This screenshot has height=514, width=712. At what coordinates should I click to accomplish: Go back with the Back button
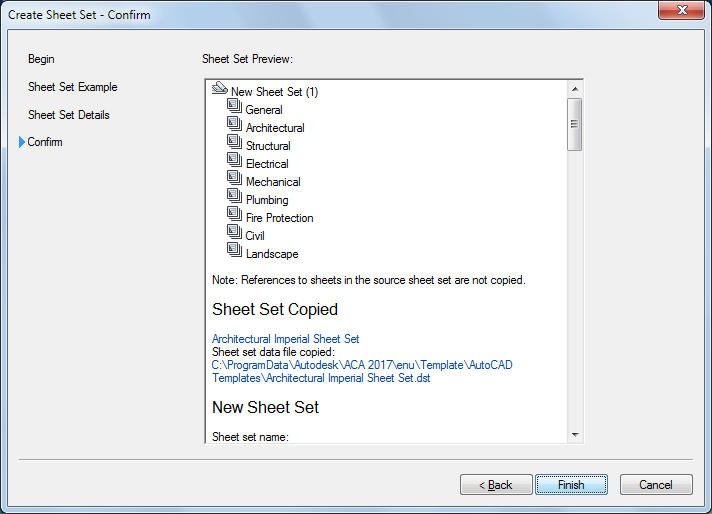(x=496, y=485)
